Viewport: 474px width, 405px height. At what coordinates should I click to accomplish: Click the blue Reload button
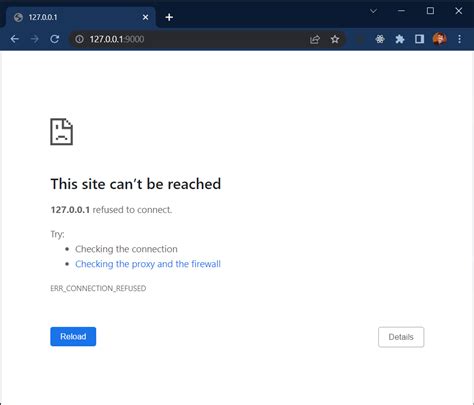point(73,336)
